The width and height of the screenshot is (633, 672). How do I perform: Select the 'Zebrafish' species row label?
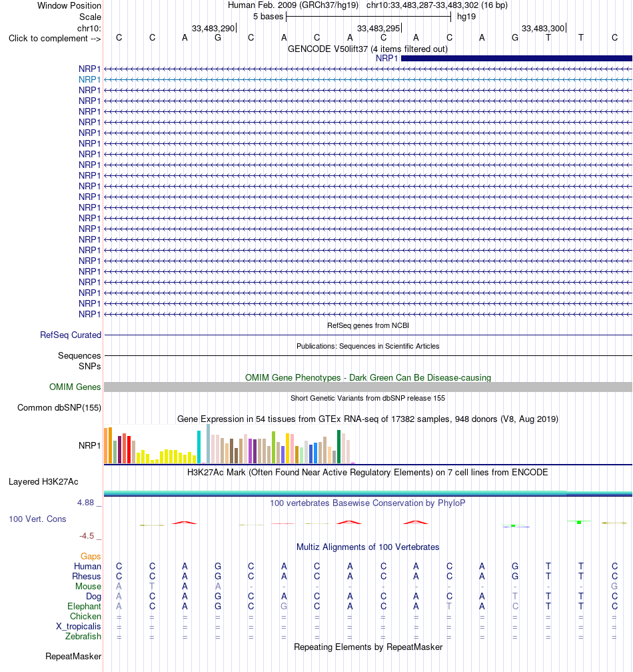(83, 636)
